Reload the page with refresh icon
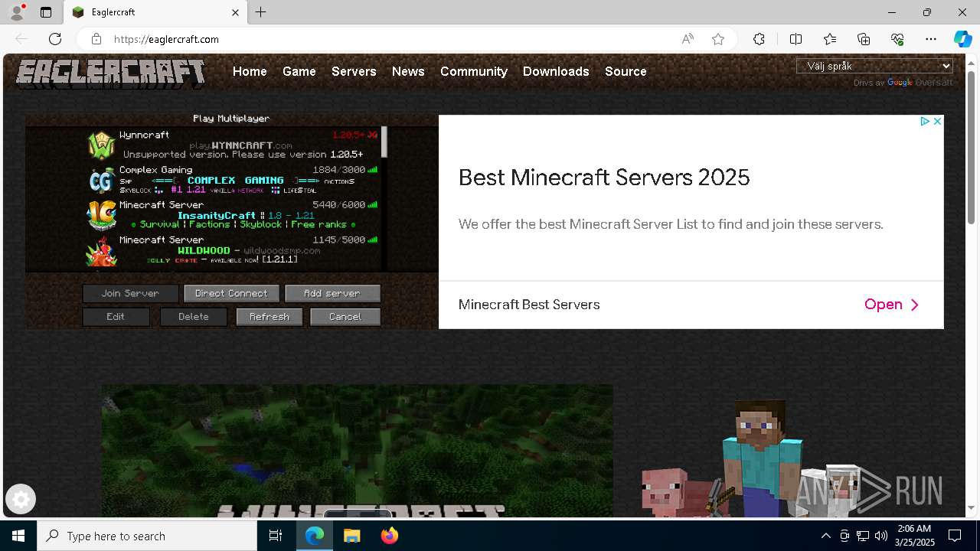 tap(55, 39)
